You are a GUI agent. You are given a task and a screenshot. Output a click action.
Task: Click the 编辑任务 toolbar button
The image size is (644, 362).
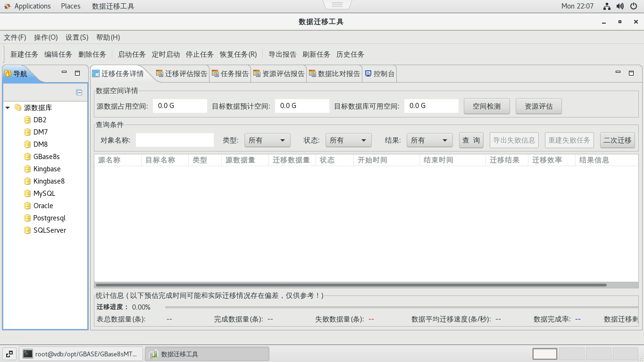click(58, 54)
